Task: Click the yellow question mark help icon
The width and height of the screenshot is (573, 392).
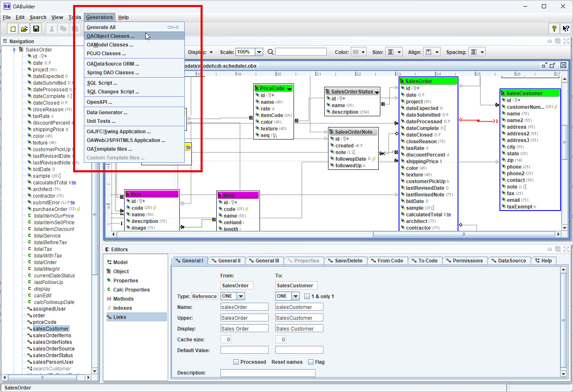Action: (x=554, y=28)
